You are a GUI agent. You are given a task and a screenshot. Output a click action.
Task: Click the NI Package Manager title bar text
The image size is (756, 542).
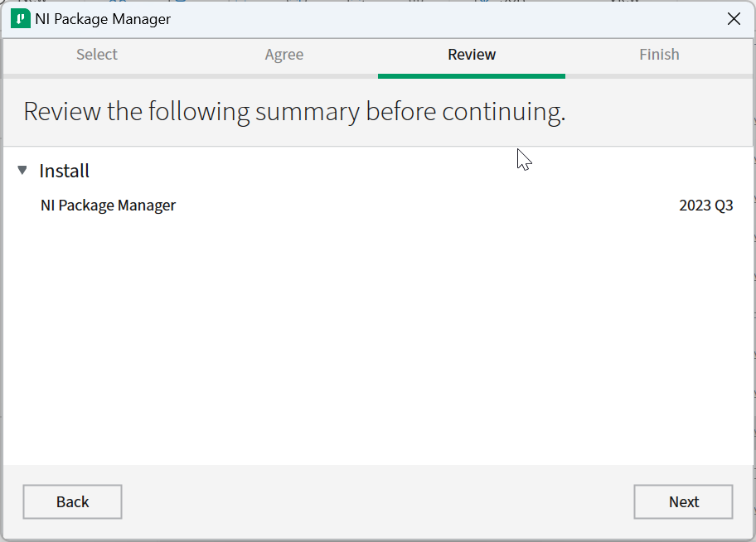pos(103,19)
